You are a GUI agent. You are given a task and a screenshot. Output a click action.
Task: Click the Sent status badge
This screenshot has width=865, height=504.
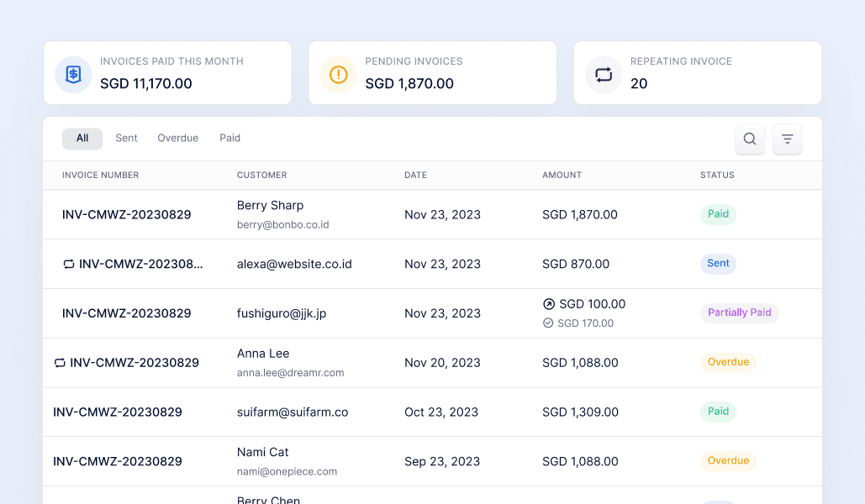[x=718, y=264]
